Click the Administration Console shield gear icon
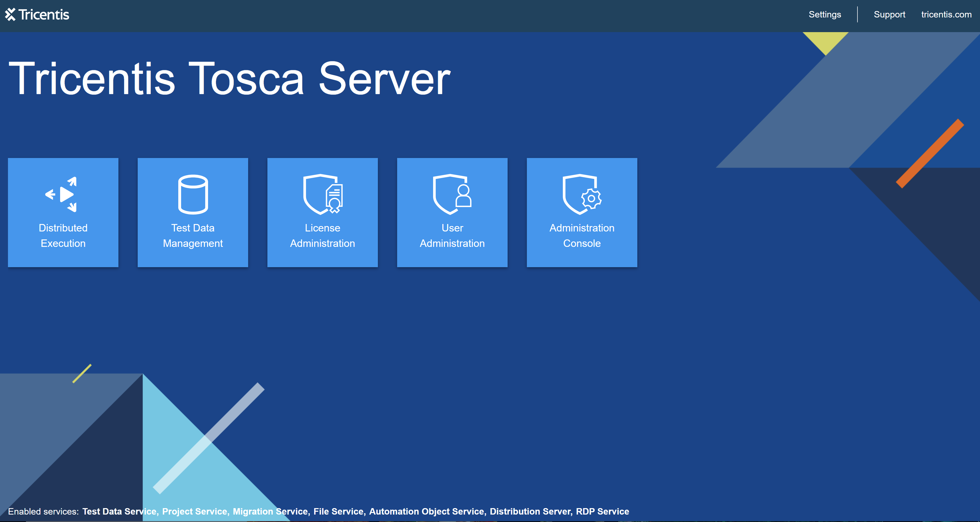980x522 pixels. (x=582, y=194)
